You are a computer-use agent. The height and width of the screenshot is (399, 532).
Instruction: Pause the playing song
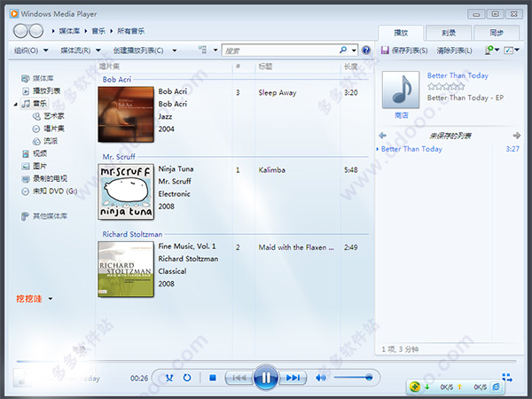pos(266,378)
